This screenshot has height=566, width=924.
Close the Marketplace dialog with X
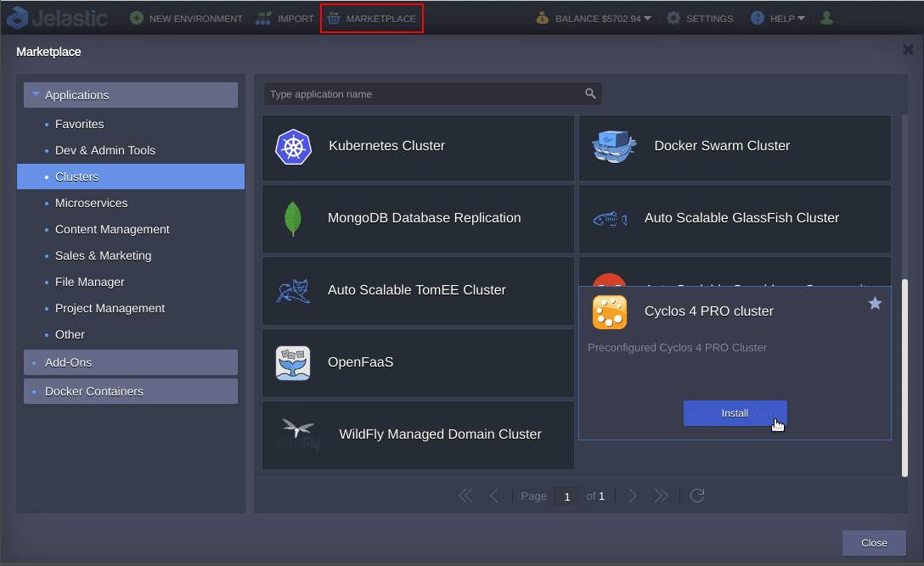908,50
